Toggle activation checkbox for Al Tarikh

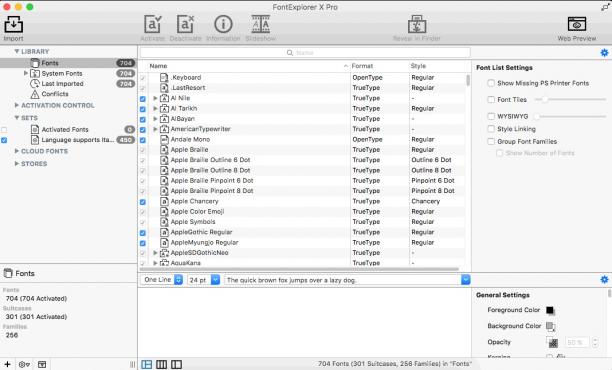(x=143, y=109)
